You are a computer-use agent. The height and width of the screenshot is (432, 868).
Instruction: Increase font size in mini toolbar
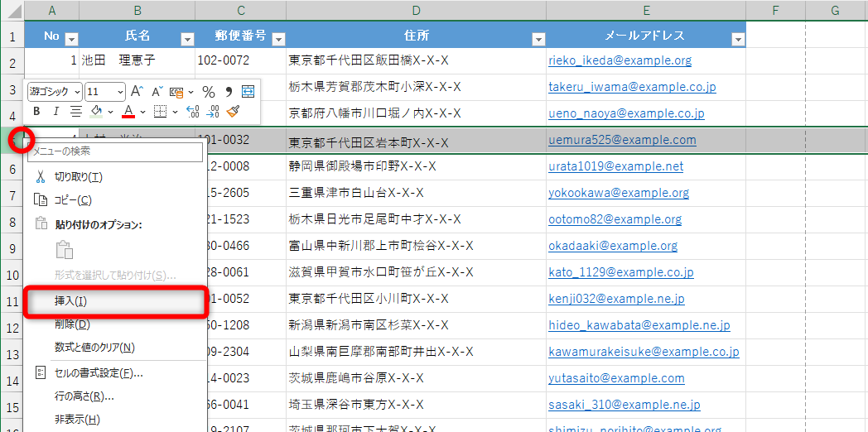tap(136, 91)
